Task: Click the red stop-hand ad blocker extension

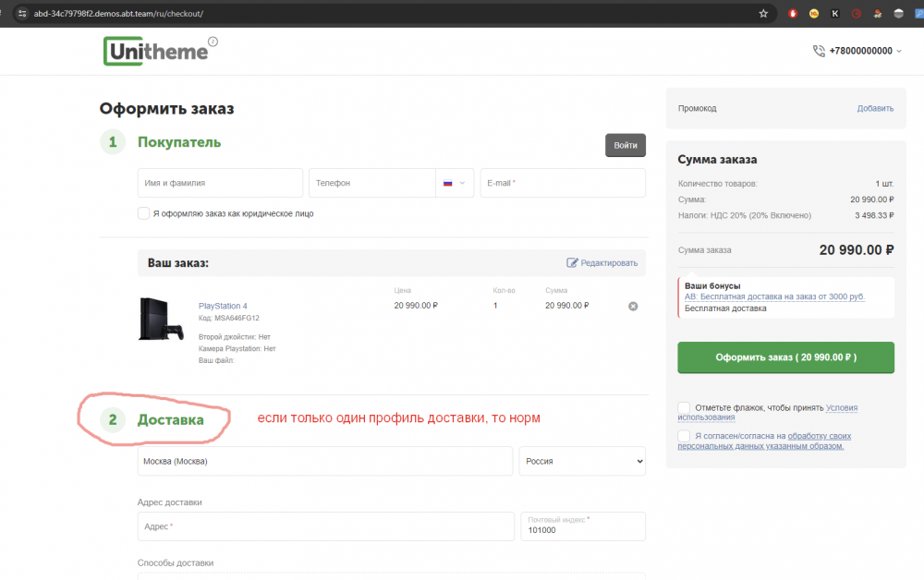Action: pos(794,14)
